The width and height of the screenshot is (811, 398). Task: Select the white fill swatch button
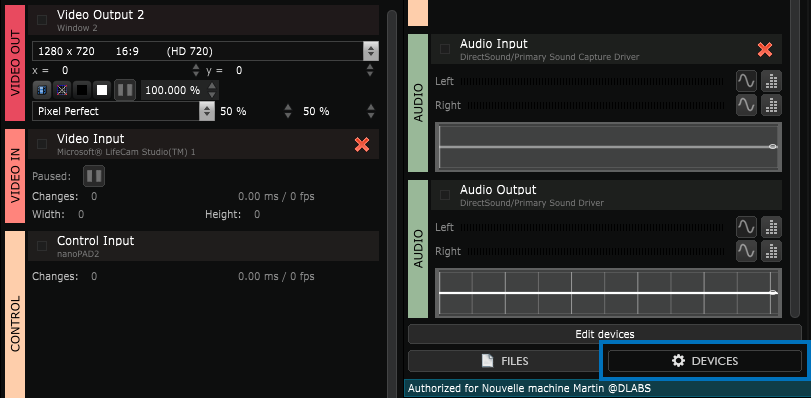102,90
